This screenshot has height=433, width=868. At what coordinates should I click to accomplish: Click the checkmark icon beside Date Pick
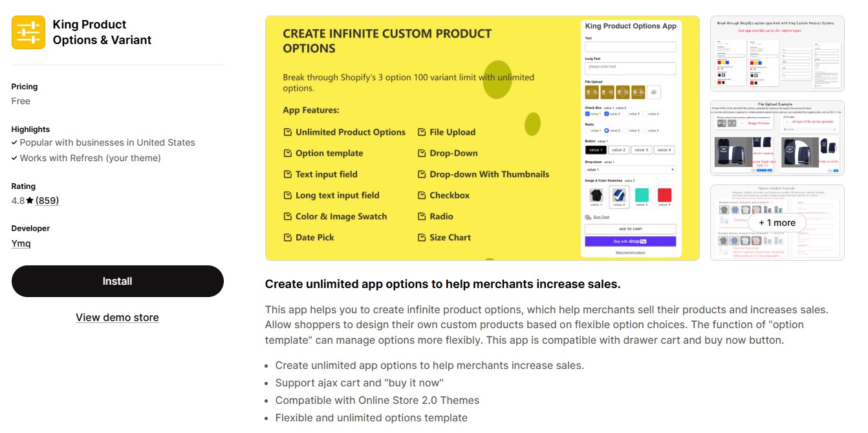(288, 238)
